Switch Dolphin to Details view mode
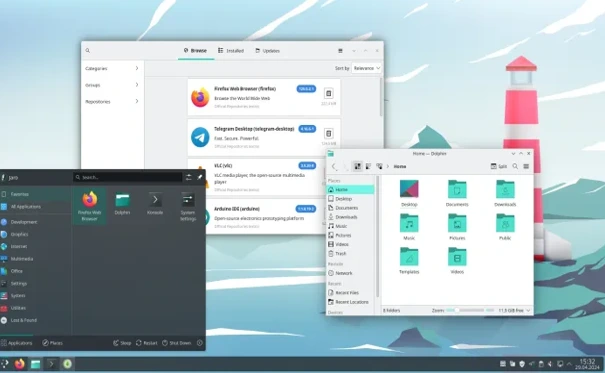Viewport: 605px width, 373px height. [x=379, y=166]
